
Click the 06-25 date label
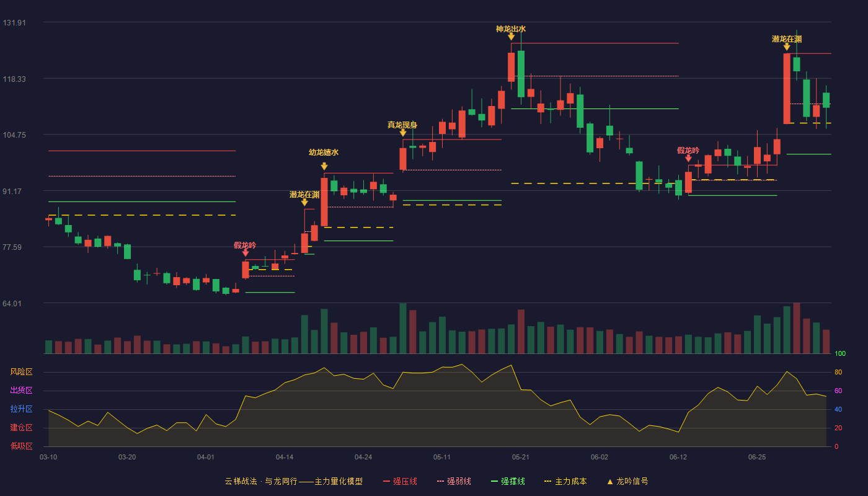coord(757,457)
